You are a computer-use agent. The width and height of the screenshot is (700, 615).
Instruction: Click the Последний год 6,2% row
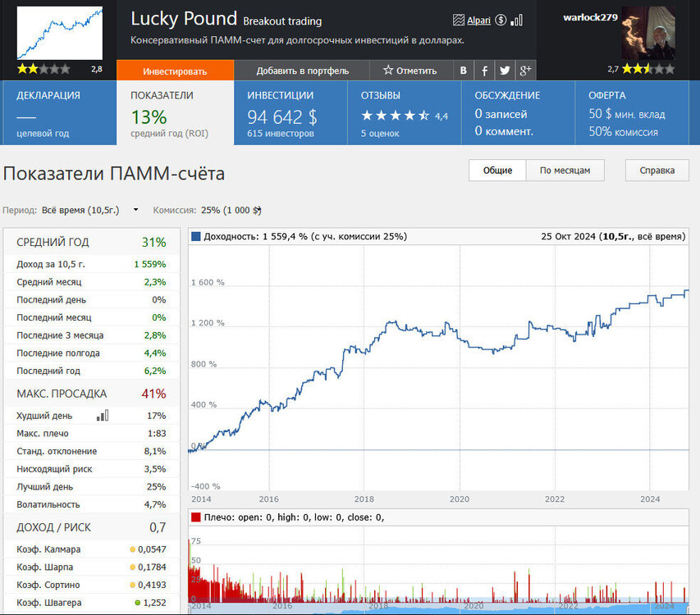(x=92, y=371)
